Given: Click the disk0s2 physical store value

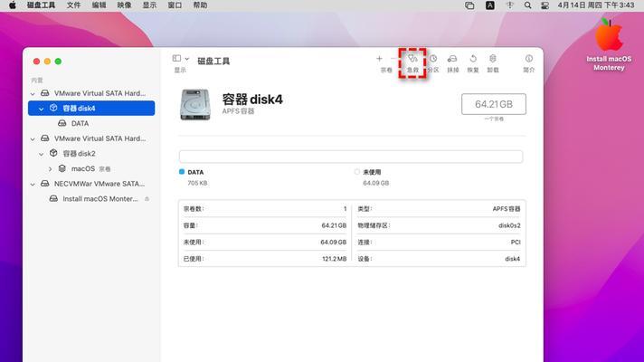Looking at the screenshot, I should [x=509, y=225].
